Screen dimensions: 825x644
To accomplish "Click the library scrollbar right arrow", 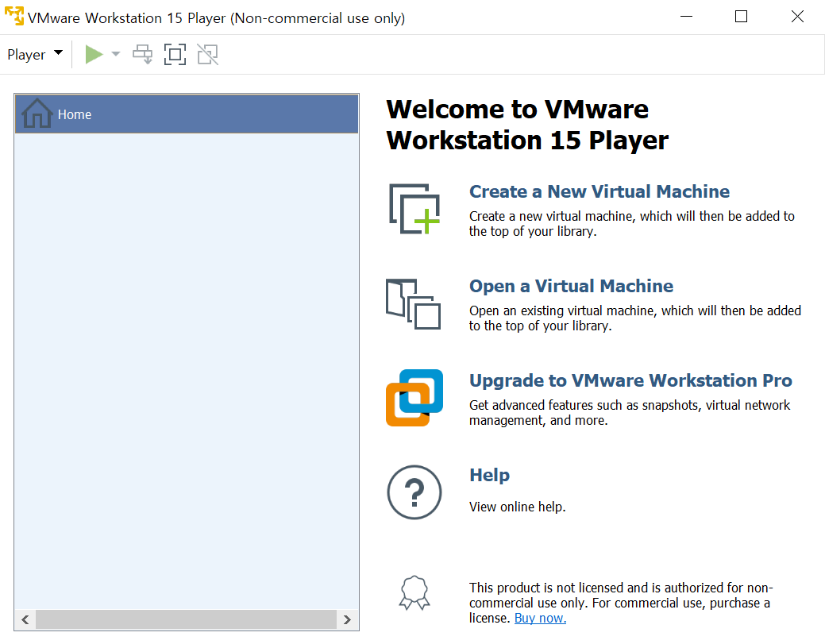I will tap(347, 620).
